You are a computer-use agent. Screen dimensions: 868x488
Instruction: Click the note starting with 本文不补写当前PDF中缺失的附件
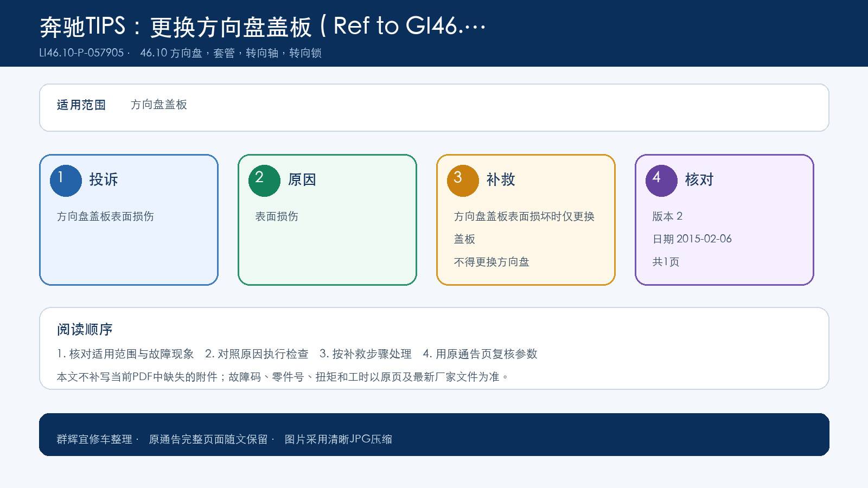[283, 377]
